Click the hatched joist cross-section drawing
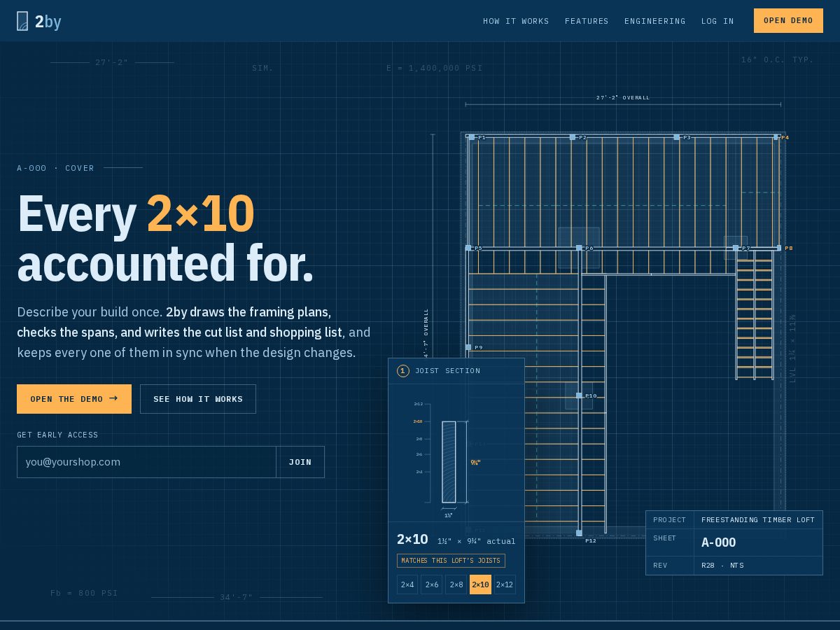Viewport: 840px width, 630px height. (449, 462)
